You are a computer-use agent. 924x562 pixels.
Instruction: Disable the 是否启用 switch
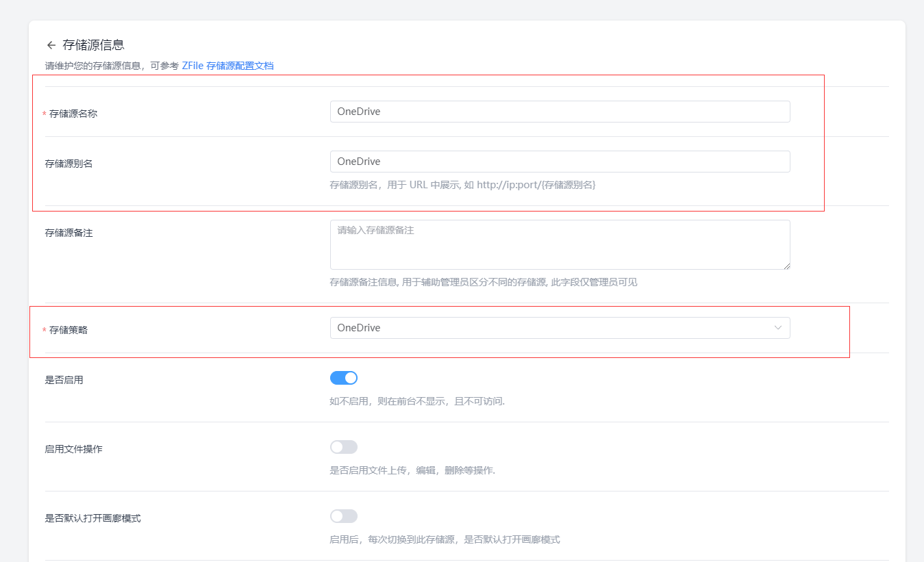[x=343, y=377]
